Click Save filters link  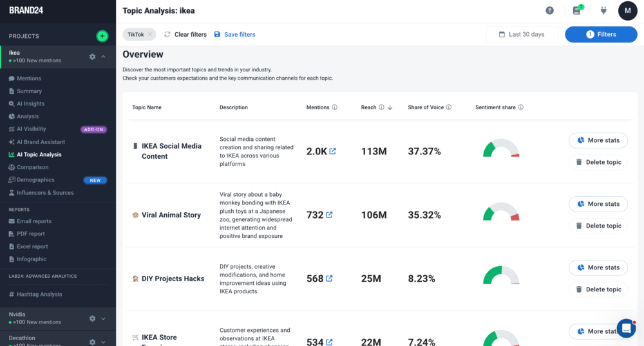(x=234, y=34)
